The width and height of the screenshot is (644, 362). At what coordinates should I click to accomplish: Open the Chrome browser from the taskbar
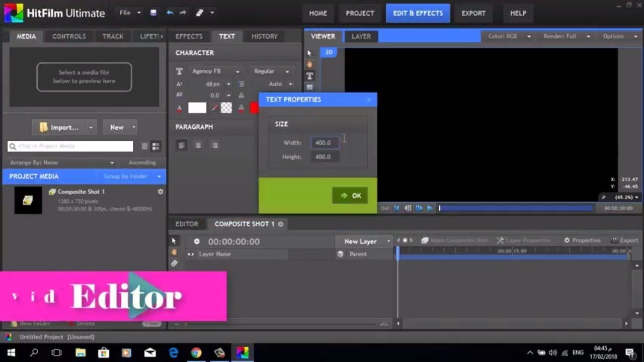[196, 353]
